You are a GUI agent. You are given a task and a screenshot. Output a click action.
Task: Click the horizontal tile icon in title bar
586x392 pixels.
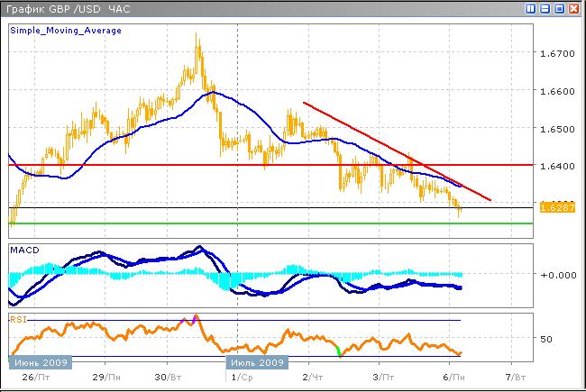pos(545,9)
